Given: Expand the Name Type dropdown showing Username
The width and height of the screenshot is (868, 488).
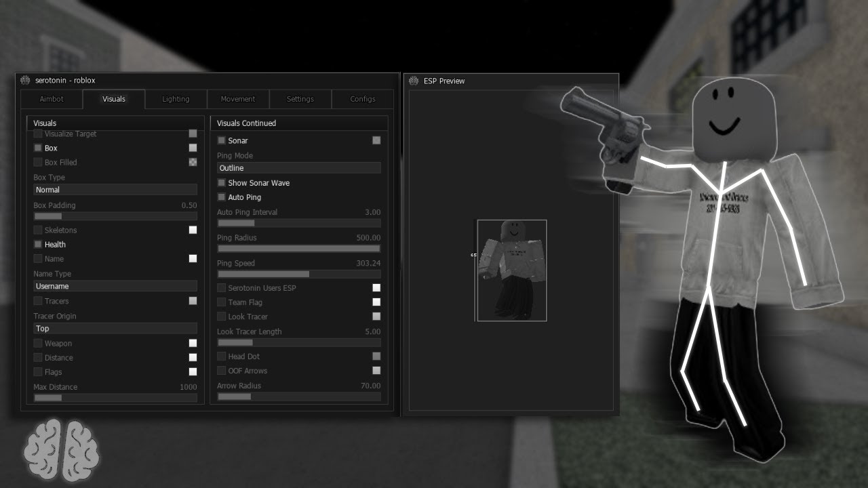Looking at the screenshot, I should pyautogui.click(x=115, y=286).
